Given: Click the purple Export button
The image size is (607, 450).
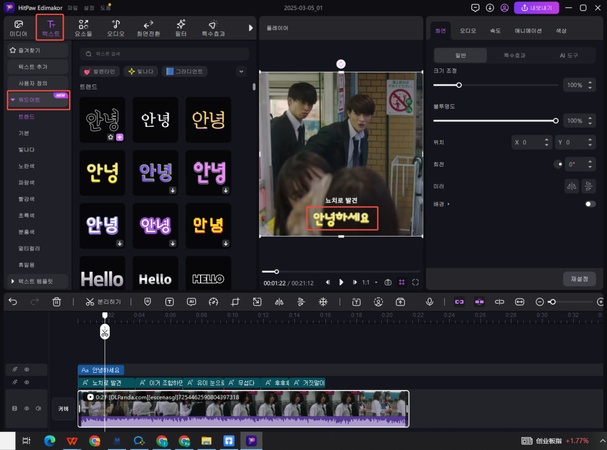Looking at the screenshot, I should point(536,8).
